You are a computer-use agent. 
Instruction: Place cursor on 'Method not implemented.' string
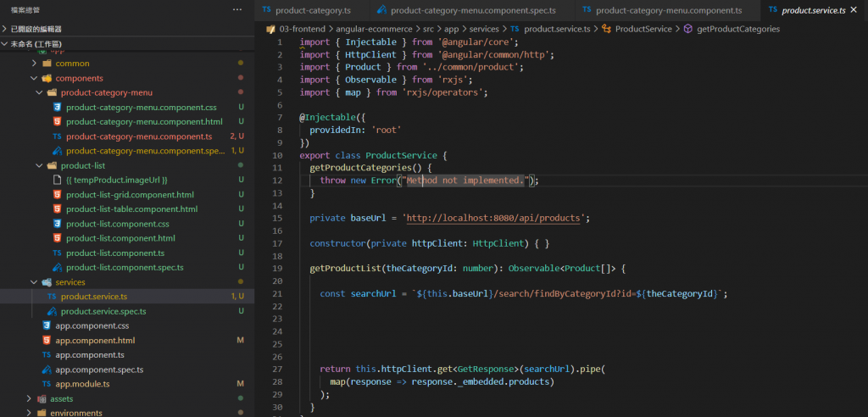[x=465, y=181]
